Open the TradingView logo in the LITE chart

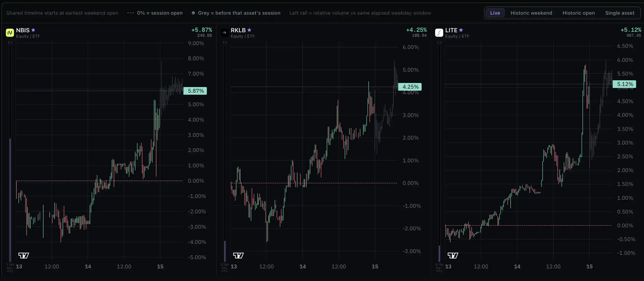tap(453, 256)
